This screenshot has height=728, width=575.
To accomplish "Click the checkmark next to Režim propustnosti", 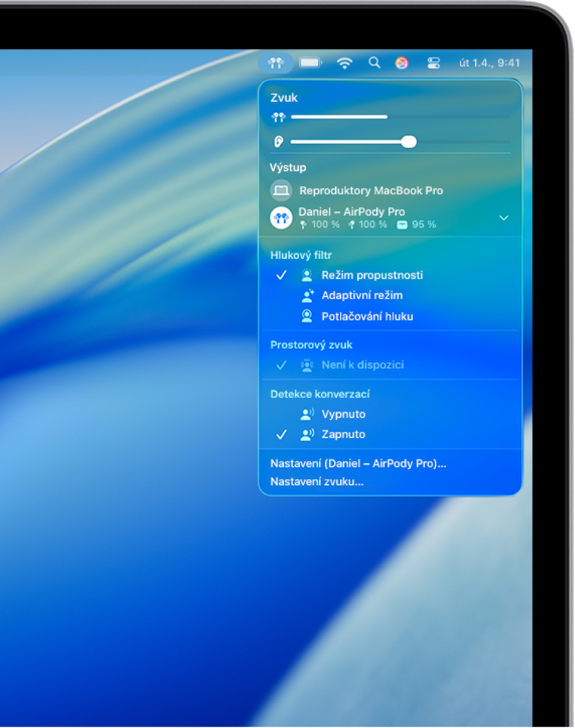I will coord(282,275).
